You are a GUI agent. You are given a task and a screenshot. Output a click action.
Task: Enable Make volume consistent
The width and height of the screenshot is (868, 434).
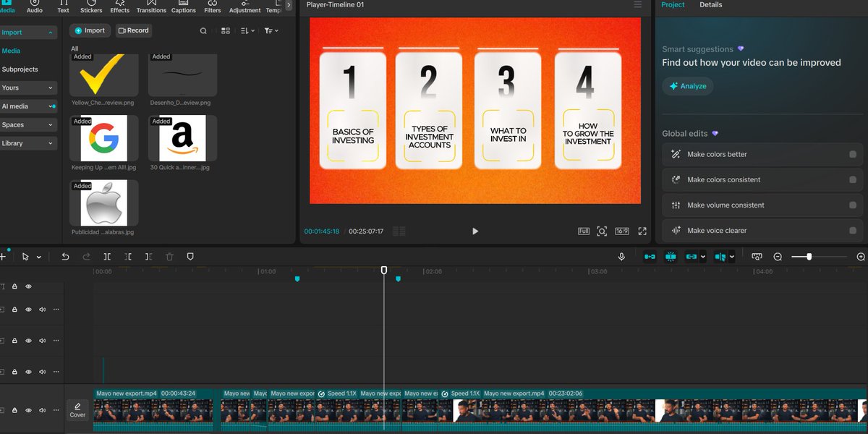pyautogui.click(x=853, y=205)
